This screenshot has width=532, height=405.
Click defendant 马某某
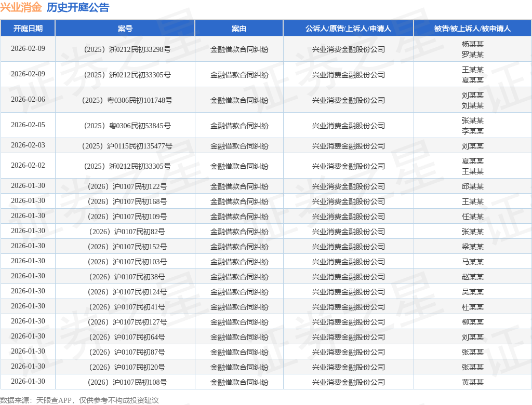point(473,262)
